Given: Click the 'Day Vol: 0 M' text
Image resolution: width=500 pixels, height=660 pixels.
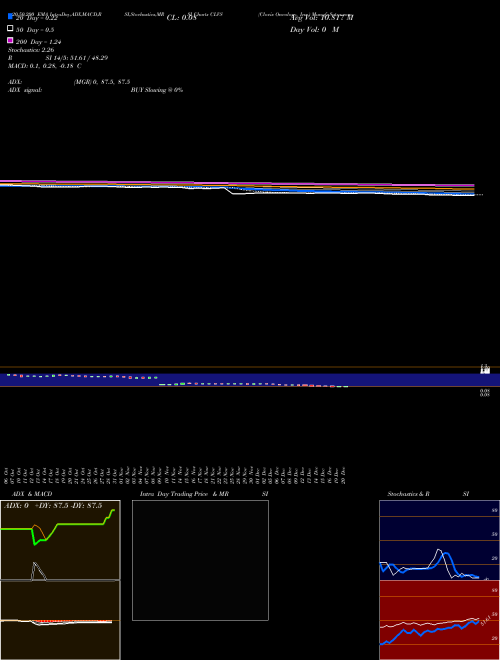Looking at the screenshot, I should 314,30.
